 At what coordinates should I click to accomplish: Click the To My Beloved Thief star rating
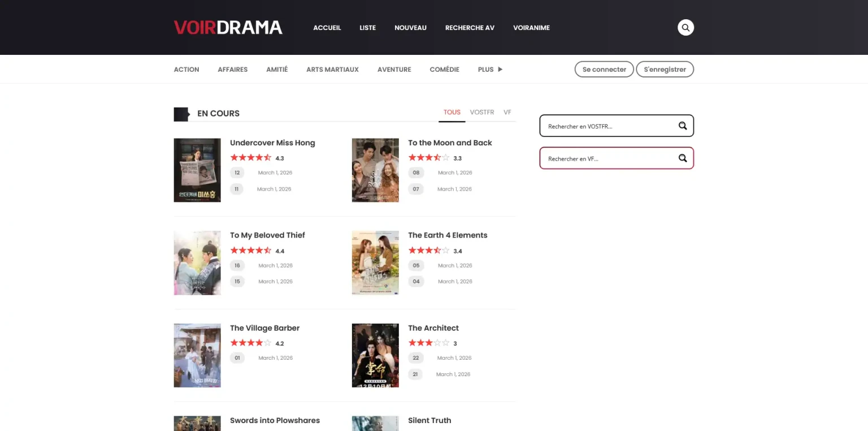click(x=251, y=251)
